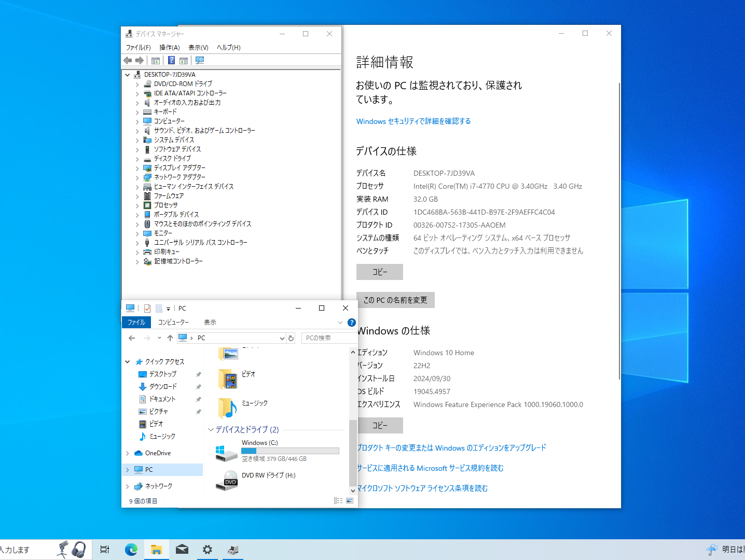The image size is (745, 560).
Task: Open the コンピューター ribbon tab
Action: (173, 323)
